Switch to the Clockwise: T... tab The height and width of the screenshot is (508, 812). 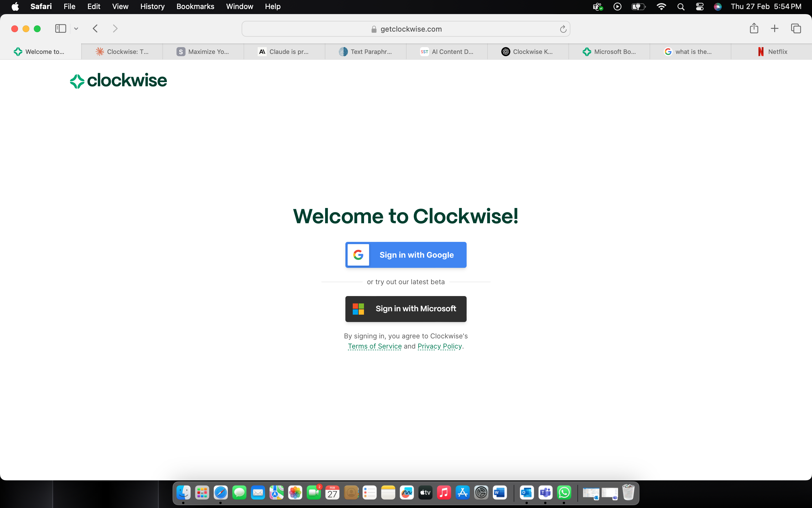click(122, 51)
